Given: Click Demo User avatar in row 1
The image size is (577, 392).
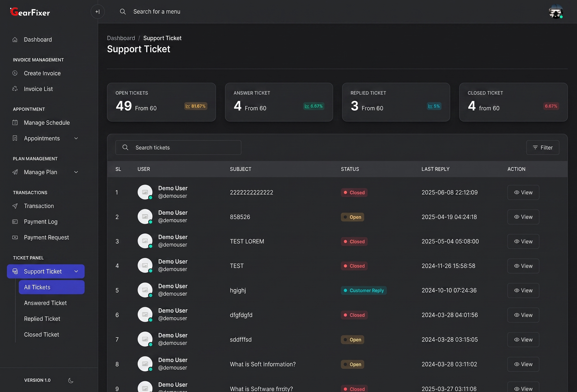Looking at the screenshot, I should pyautogui.click(x=145, y=192).
